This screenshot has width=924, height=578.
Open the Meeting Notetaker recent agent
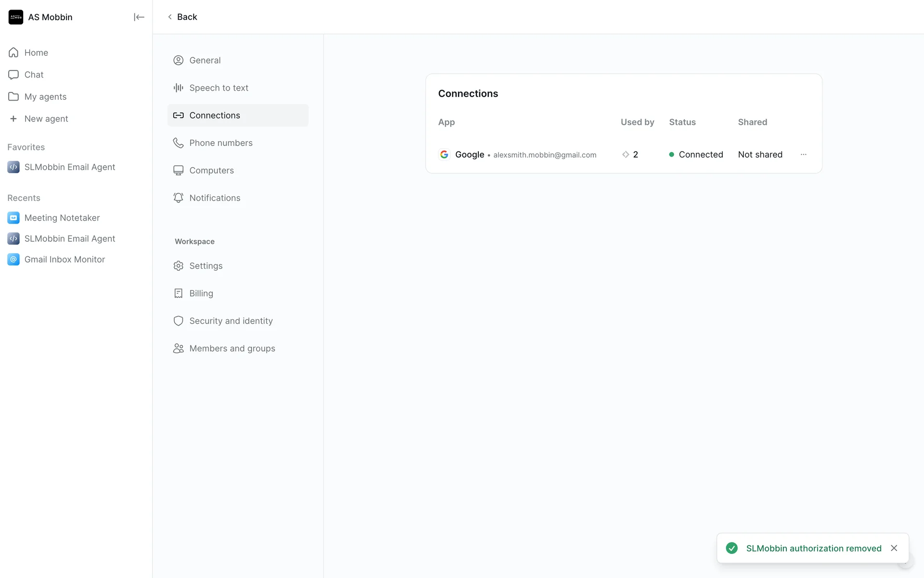62,218
